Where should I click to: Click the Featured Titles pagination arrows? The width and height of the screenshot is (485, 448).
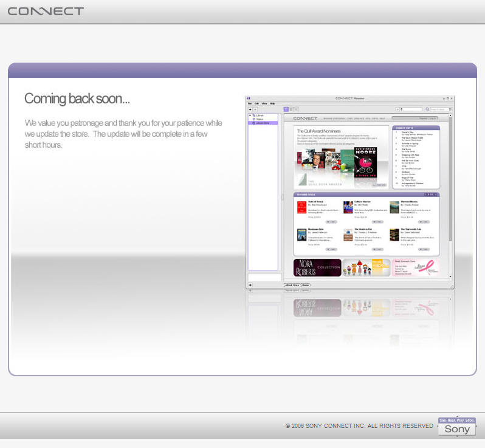pyautogui.click(x=432, y=195)
